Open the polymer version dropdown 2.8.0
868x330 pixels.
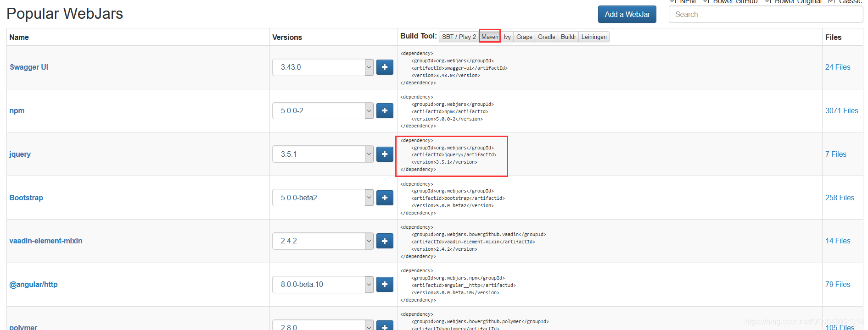click(323, 325)
